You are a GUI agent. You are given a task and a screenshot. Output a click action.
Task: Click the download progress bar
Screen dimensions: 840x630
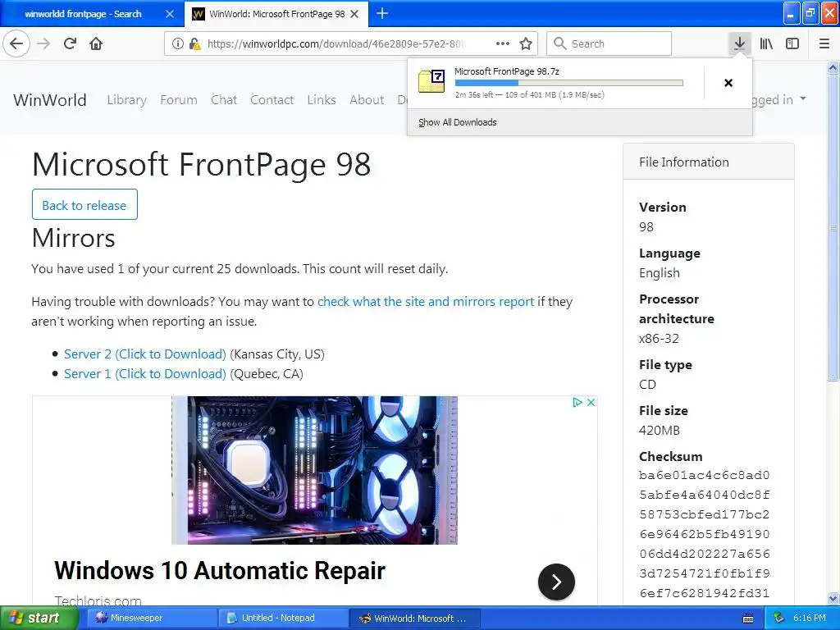point(569,83)
